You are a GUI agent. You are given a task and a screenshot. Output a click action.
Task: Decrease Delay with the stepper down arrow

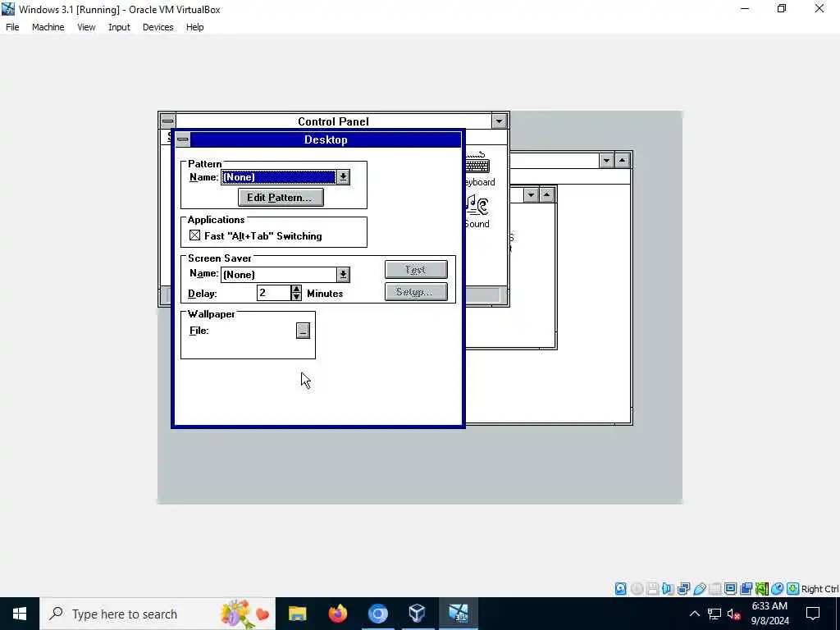[296, 296]
